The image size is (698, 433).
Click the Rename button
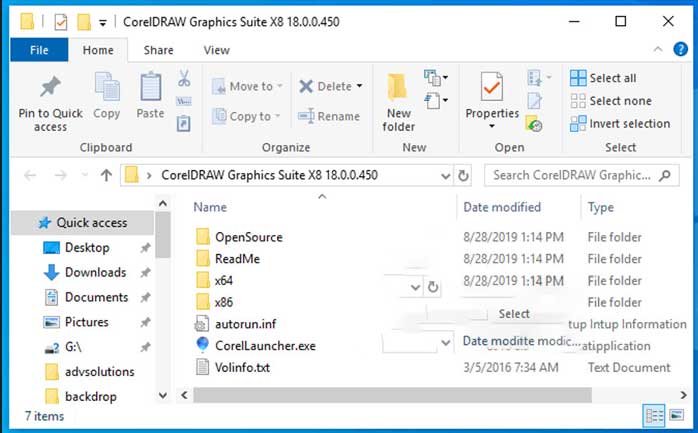[x=329, y=116]
